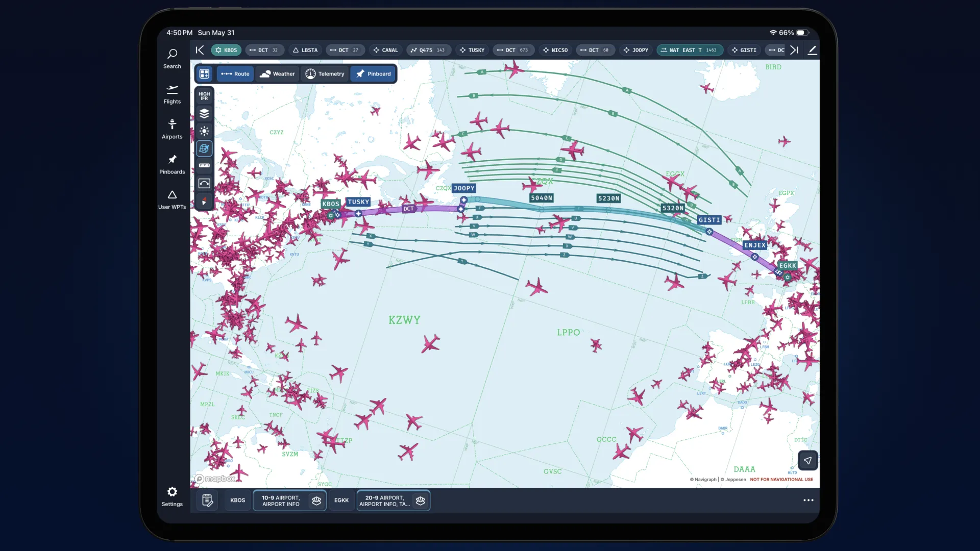Select the ruler measurement tool
Screen dimensions: 980x551
204,165
